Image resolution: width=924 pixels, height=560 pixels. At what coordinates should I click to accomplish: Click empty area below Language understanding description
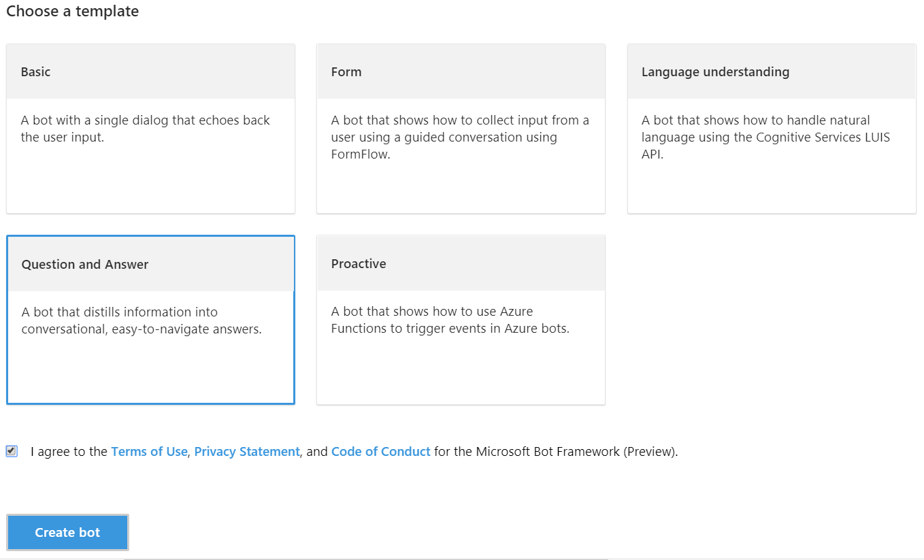[772, 187]
